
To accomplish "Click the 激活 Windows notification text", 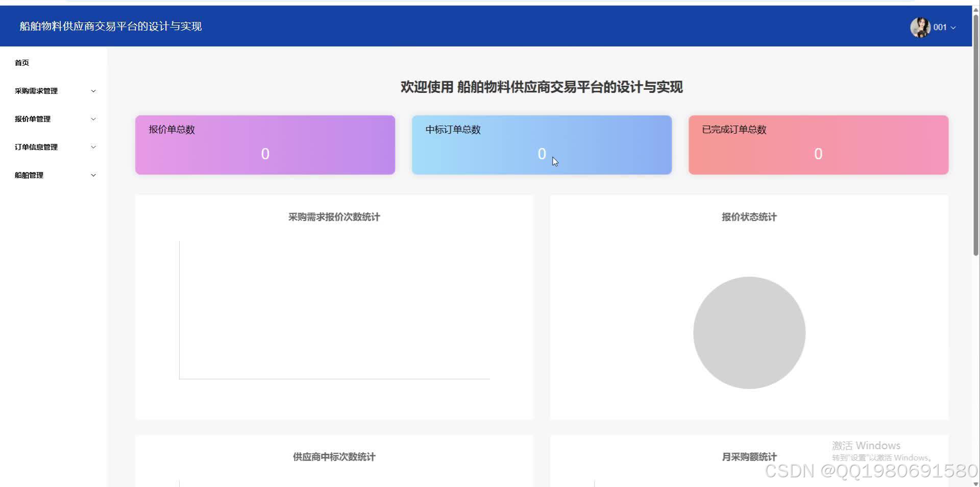I will (866, 445).
